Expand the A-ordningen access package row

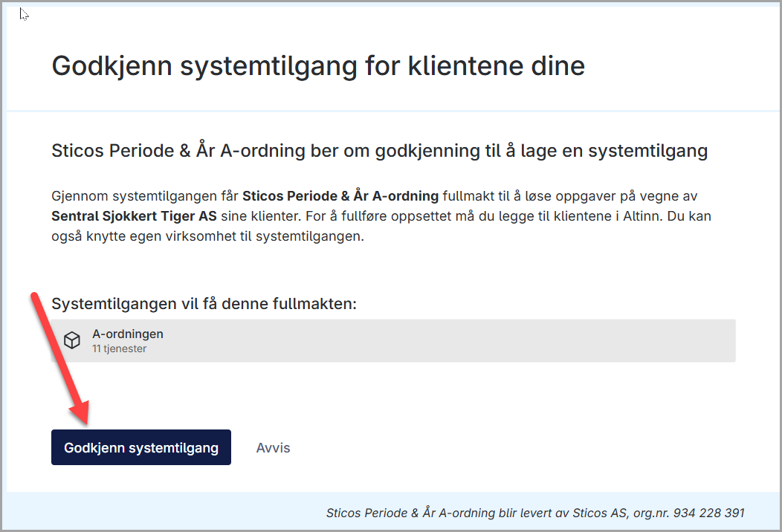[x=393, y=340]
